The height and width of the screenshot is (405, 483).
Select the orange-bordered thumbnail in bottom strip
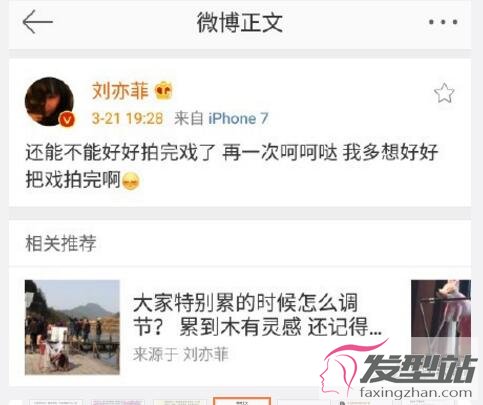tap(242, 401)
